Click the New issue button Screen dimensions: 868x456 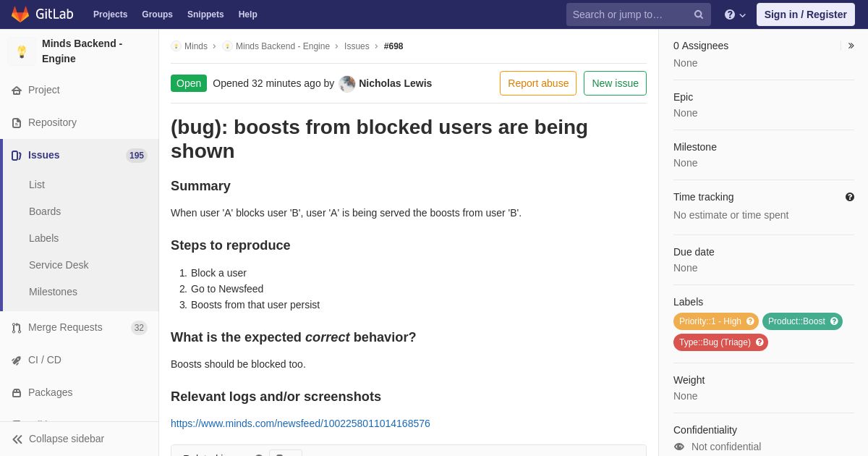(x=615, y=83)
